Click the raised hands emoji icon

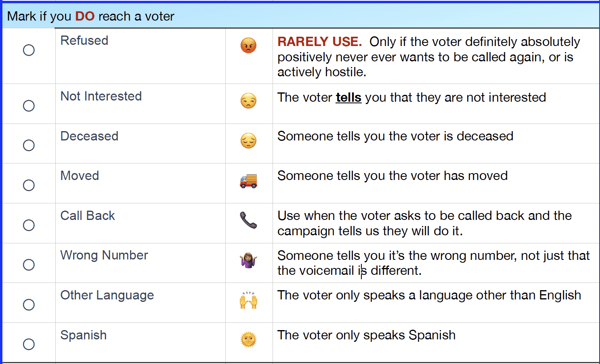(248, 300)
